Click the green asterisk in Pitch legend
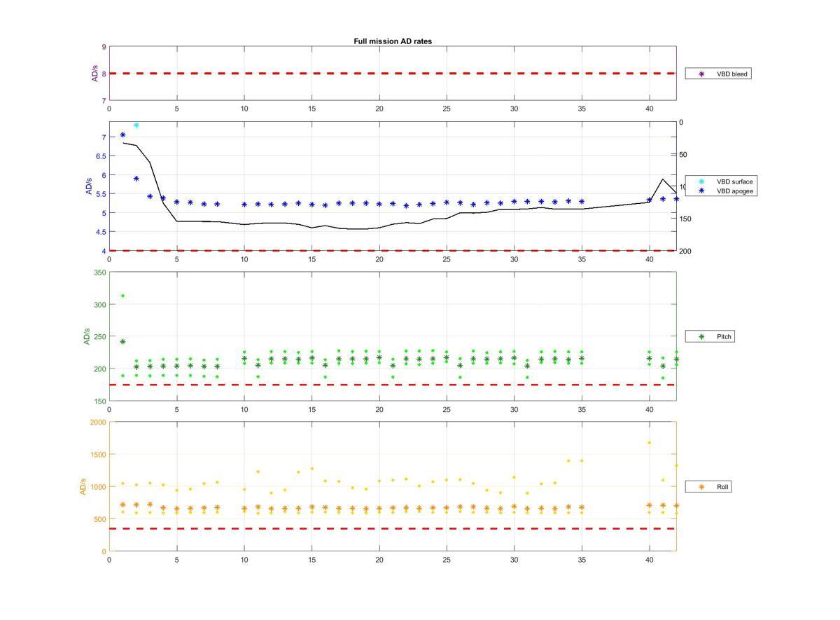This screenshot has height=620, width=840. pos(701,337)
